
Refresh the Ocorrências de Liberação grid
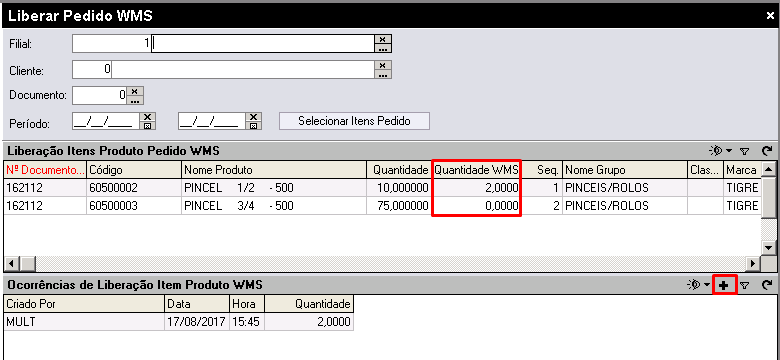click(x=767, y=285)
